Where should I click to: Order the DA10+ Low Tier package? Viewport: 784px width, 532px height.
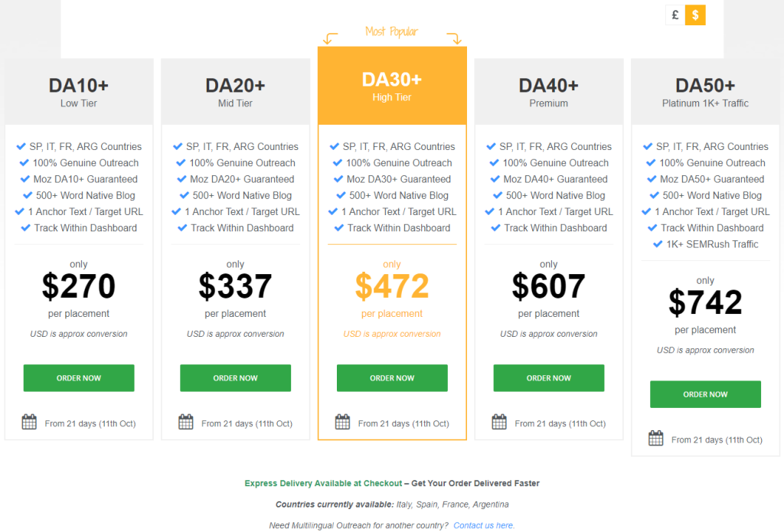[79, 378]
